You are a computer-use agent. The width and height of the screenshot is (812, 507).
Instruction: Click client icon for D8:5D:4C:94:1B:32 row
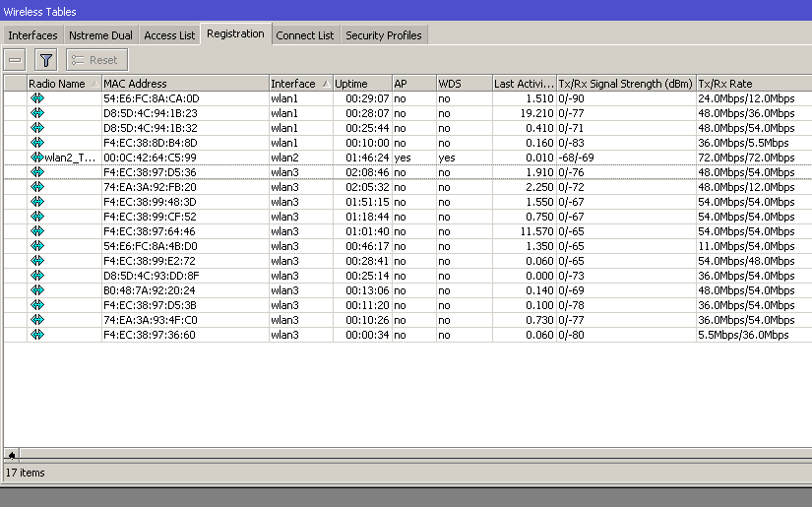point(37,127)
